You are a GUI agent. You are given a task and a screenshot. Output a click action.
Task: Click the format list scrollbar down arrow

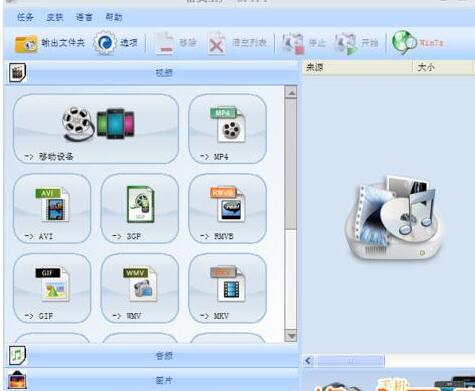(x=291, y=336)
